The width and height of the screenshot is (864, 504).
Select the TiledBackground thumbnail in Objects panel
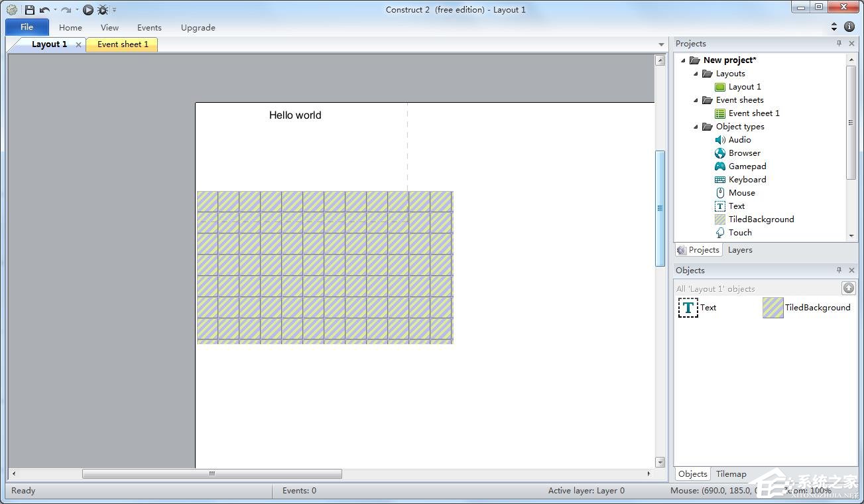[x=773, y=308]
